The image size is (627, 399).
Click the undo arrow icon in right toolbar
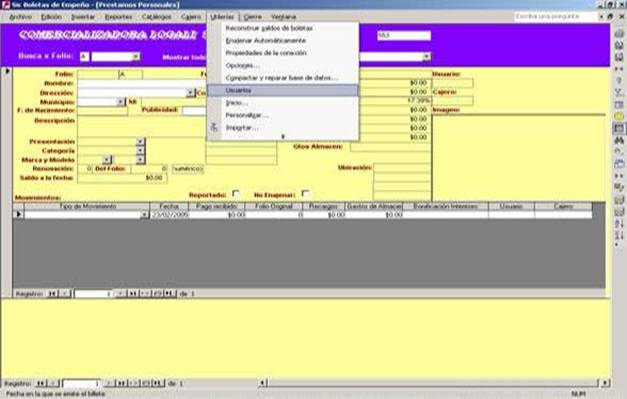click(x=619, y=152)
